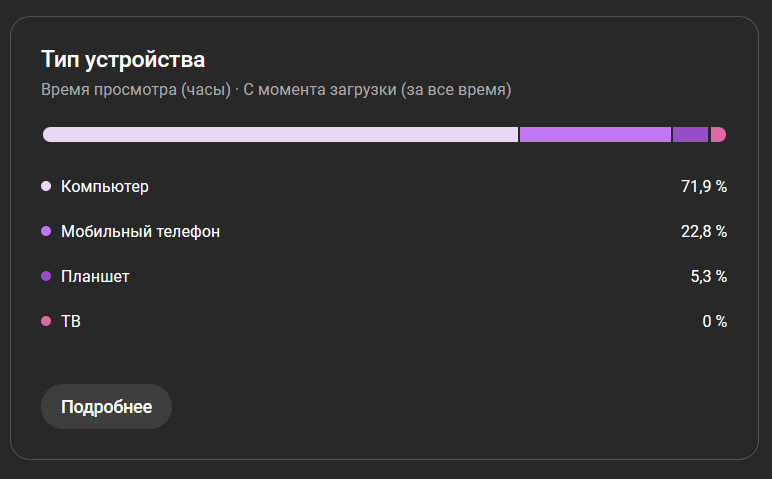Click the Планшет legend dot
This screenshot has width=772, height=479.
point(46,276)
